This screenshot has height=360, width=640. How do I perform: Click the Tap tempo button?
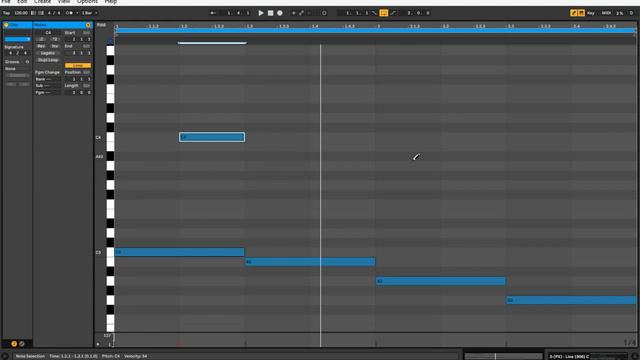[7, 13]
